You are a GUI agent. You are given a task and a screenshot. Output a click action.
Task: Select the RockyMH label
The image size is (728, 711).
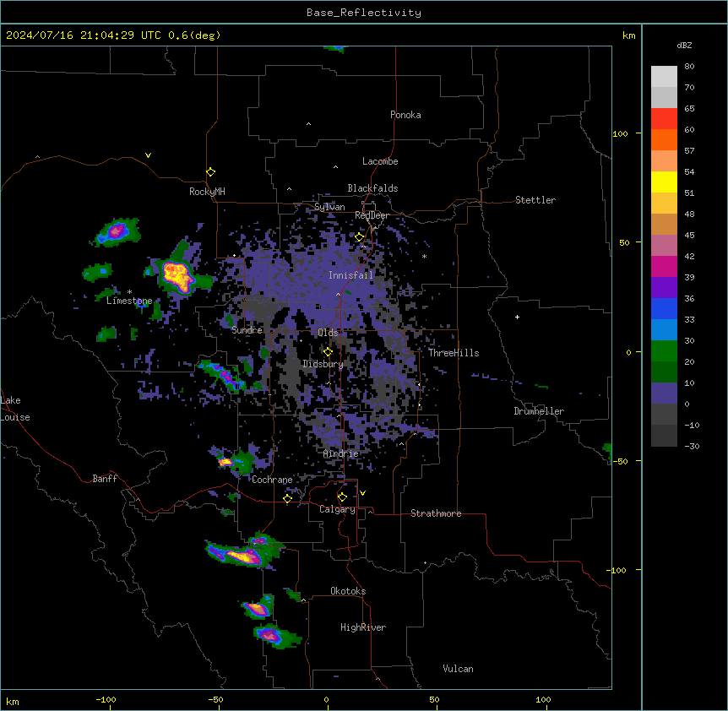click(x=207, y=192)
